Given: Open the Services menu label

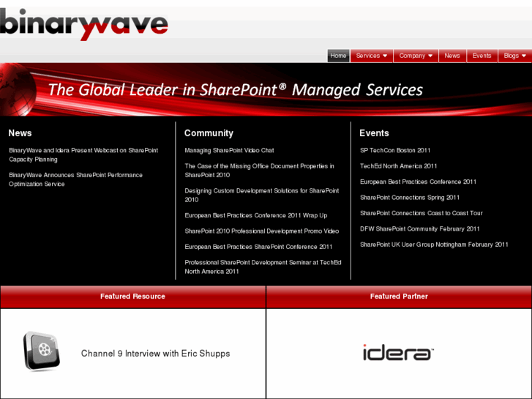Looking at the screenshot, I should [x=368, y=56].
